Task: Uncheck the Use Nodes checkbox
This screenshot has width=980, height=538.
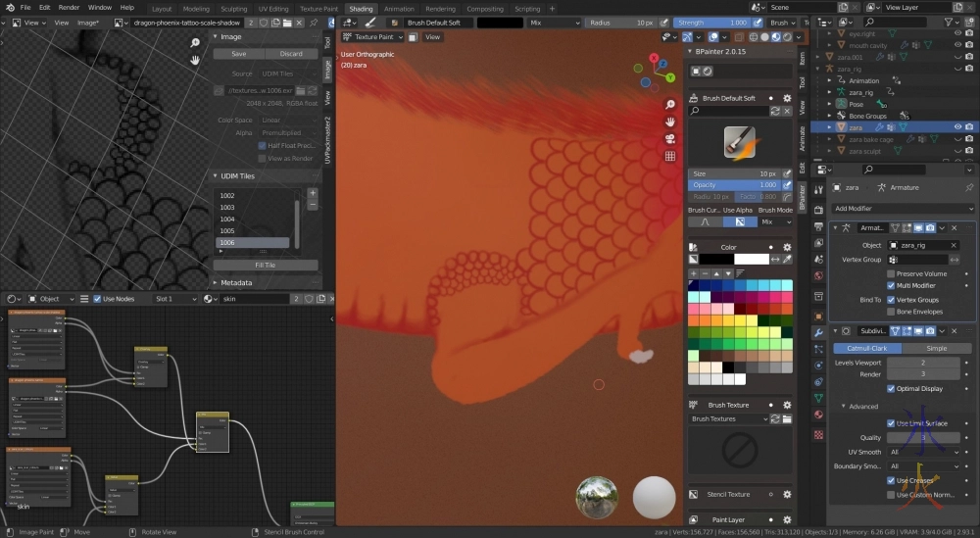Action: click(97, 298)
